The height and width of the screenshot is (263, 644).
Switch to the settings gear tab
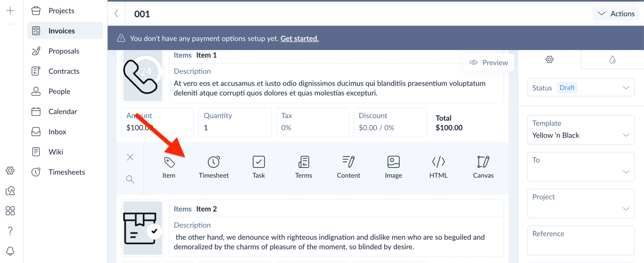(550, 60)
